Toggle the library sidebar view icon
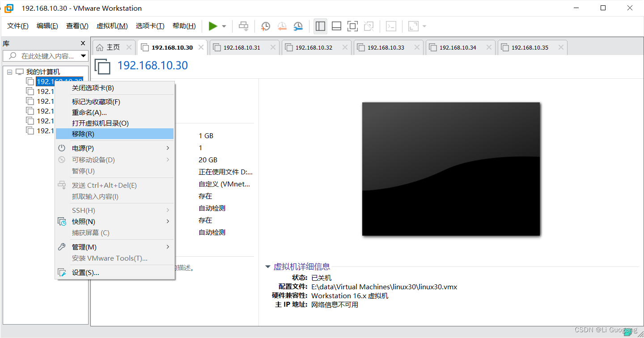The width and height of the screenshot is (644, 338). [x=320, y=26]
